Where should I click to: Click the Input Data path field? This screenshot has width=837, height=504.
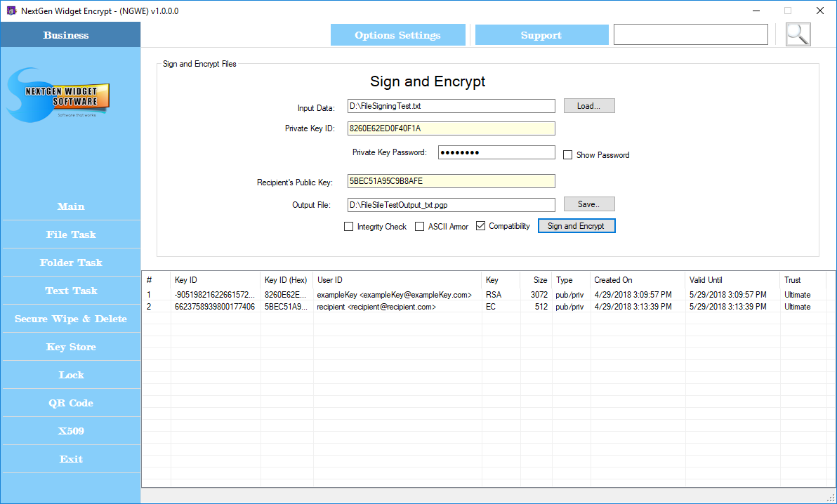pos(451,106)
